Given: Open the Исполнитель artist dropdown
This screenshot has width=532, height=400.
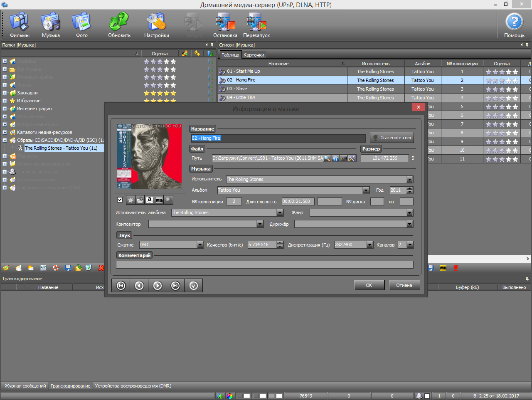Looking at the screenshot, I should (x=410, y=180).
